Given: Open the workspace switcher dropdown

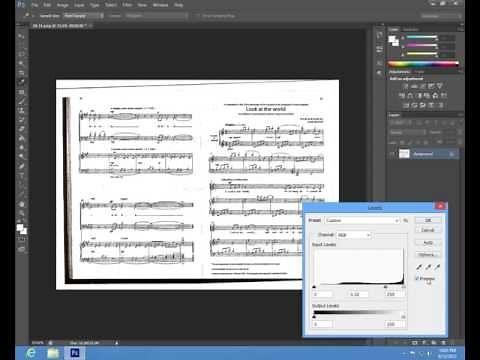Looking at the screenshot, I should (441, 16).
